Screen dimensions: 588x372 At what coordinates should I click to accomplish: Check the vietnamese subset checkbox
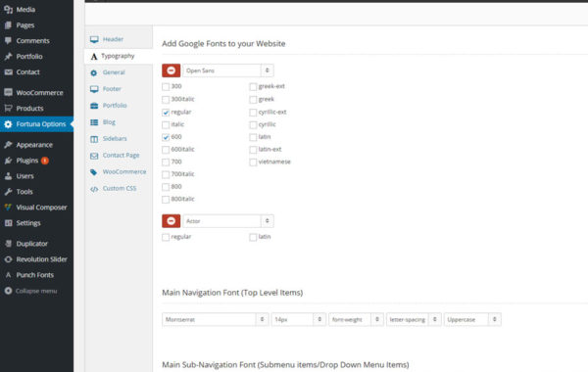tap(253, 163)
